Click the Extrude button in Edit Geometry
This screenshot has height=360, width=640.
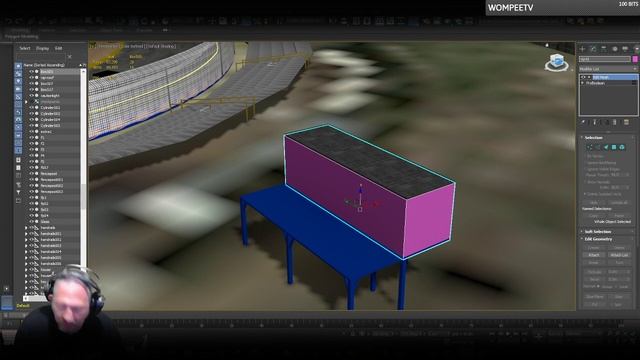(x=594, y=271)
